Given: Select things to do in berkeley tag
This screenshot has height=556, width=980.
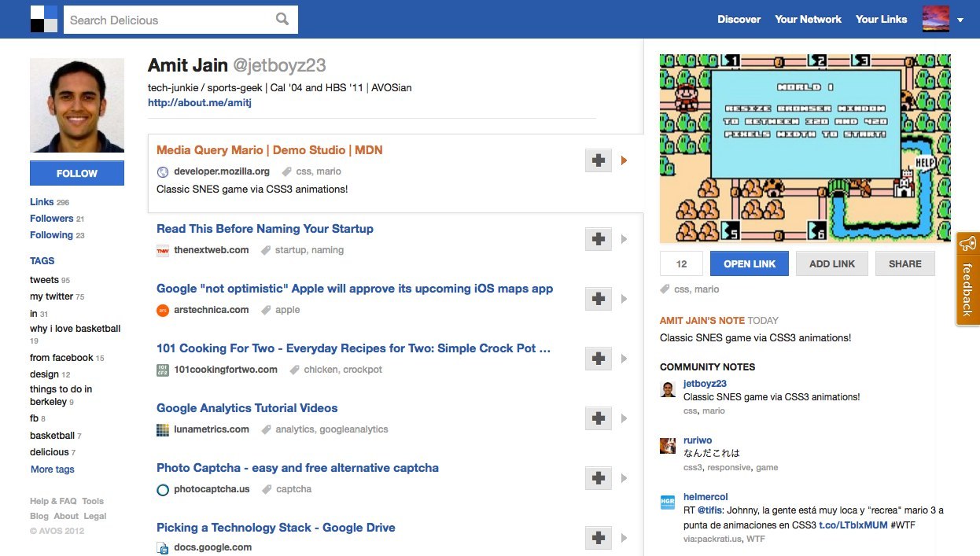Looking at the screenshot, I should click(61, 396).
